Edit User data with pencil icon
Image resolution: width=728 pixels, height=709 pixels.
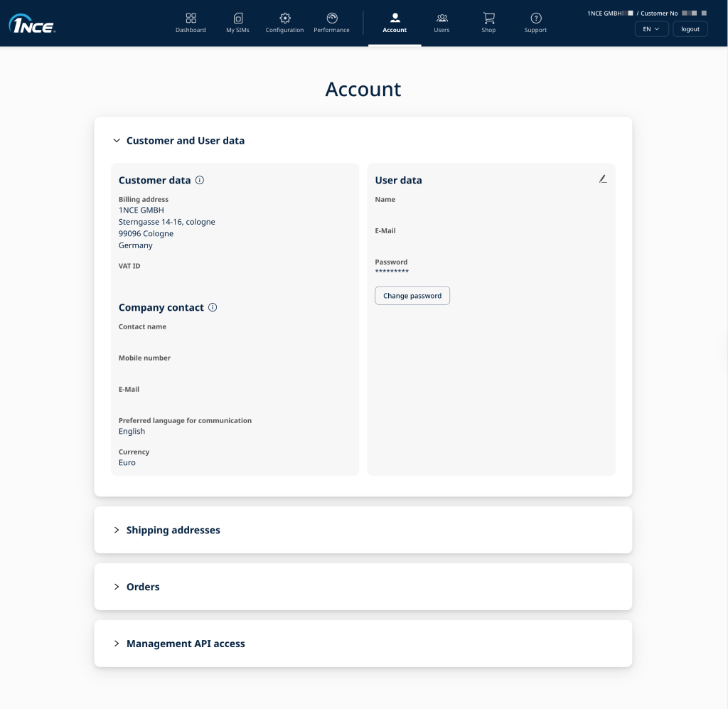603,178
